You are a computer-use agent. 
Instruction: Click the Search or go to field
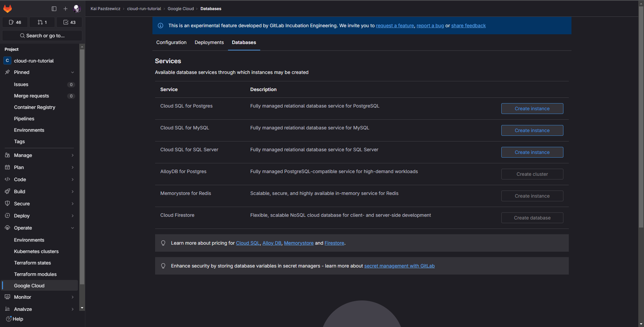[x=42, y=36]
